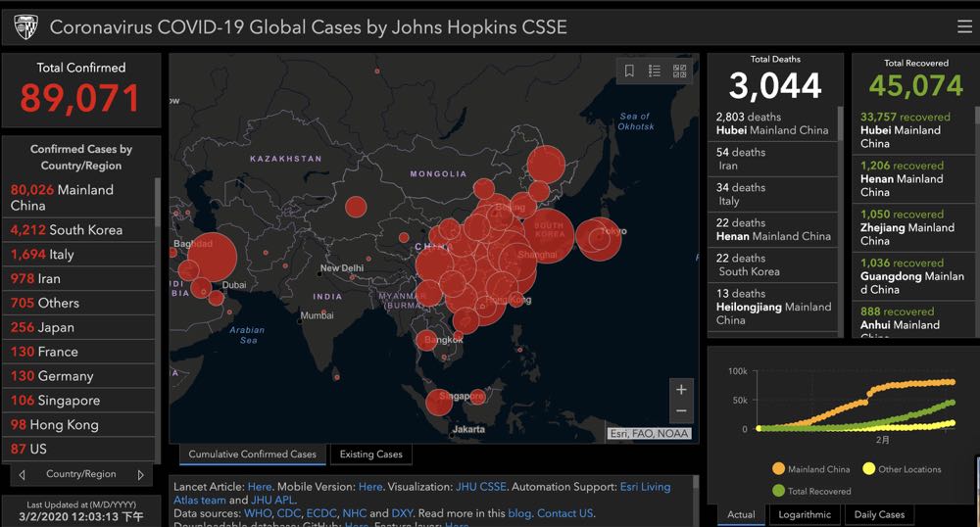Show the Daily Cases chart tab
980x527 pixels.
click(x=878, y=514)
